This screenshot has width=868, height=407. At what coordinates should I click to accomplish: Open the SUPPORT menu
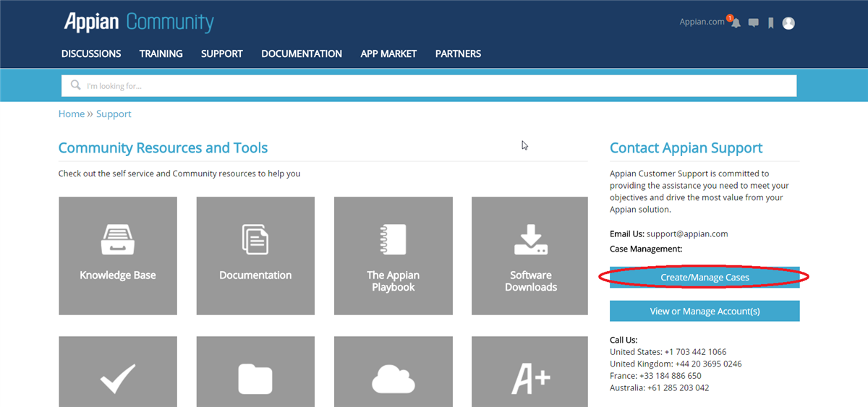[222, 53]
